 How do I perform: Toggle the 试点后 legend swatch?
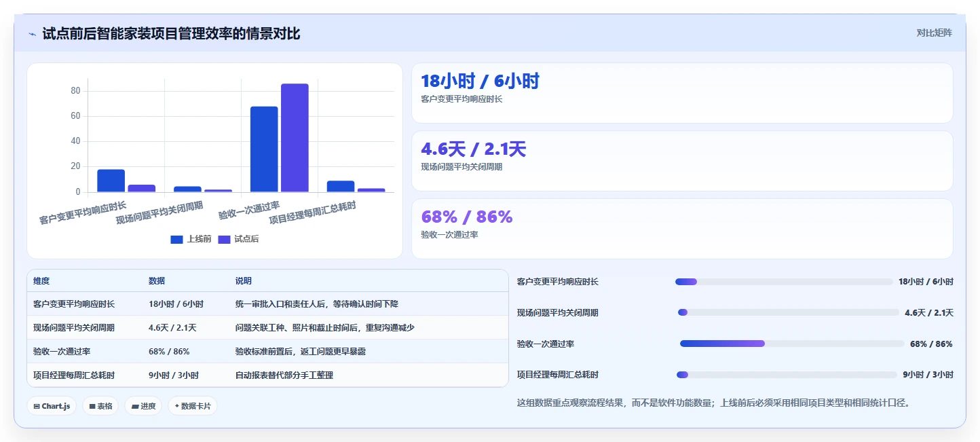[x=224, y=239]
